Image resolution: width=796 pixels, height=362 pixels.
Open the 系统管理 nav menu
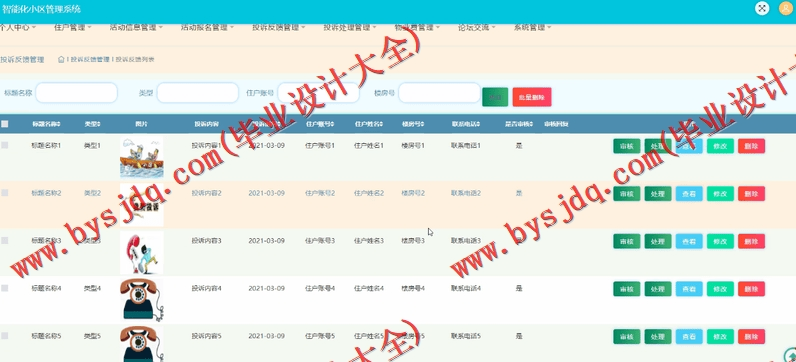click(x=532, y=27)
